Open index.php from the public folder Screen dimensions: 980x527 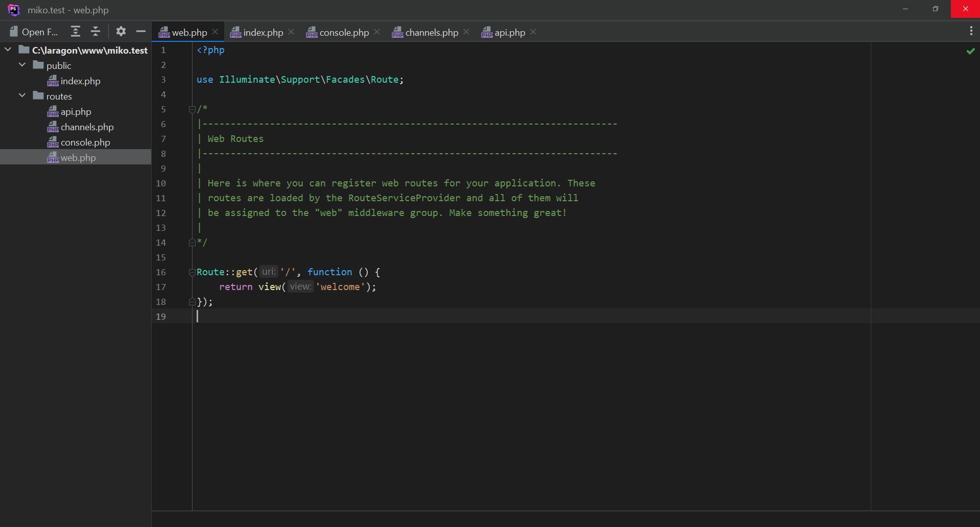[80, 81]
